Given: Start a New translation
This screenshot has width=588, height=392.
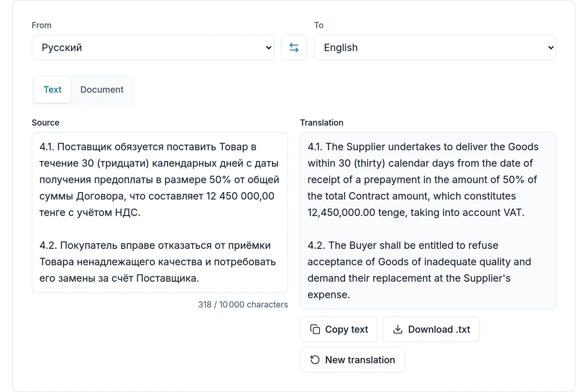Looking at the screenshot, I should [352, 360].
